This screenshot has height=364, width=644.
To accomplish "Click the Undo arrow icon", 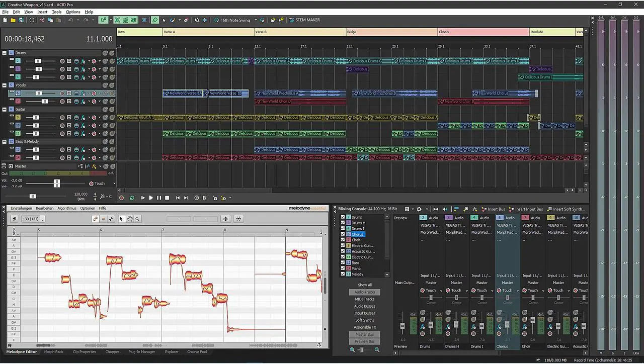I will [x=71, y=20].
